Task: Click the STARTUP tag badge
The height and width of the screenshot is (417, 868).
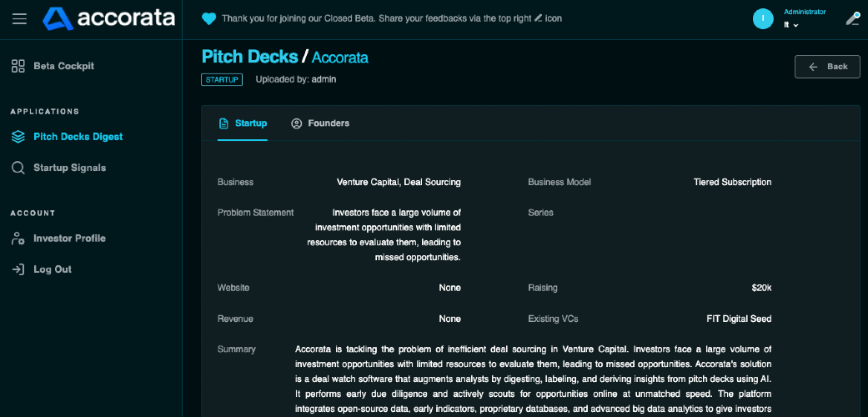Action: click(x=222, y=80)
